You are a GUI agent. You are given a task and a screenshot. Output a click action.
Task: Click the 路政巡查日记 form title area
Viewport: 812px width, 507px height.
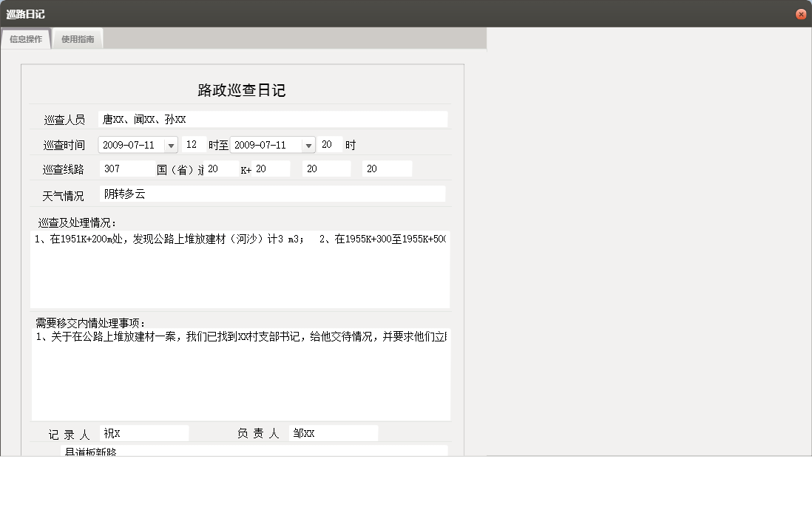243,90
